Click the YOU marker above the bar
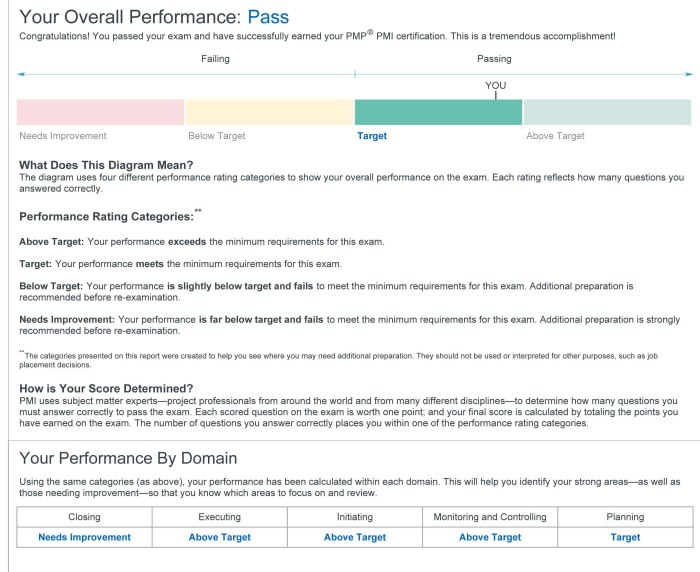 (x=495, y=86)
